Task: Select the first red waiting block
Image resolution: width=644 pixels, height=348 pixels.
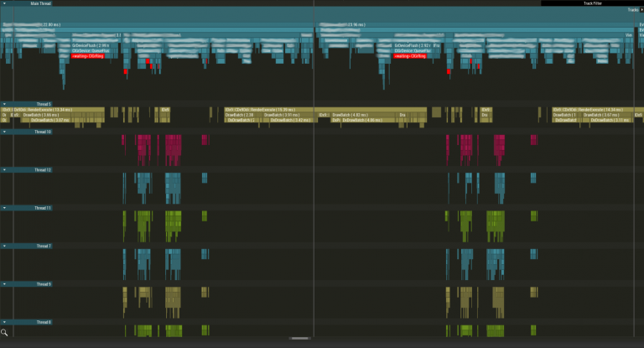Action: [89, 56]
